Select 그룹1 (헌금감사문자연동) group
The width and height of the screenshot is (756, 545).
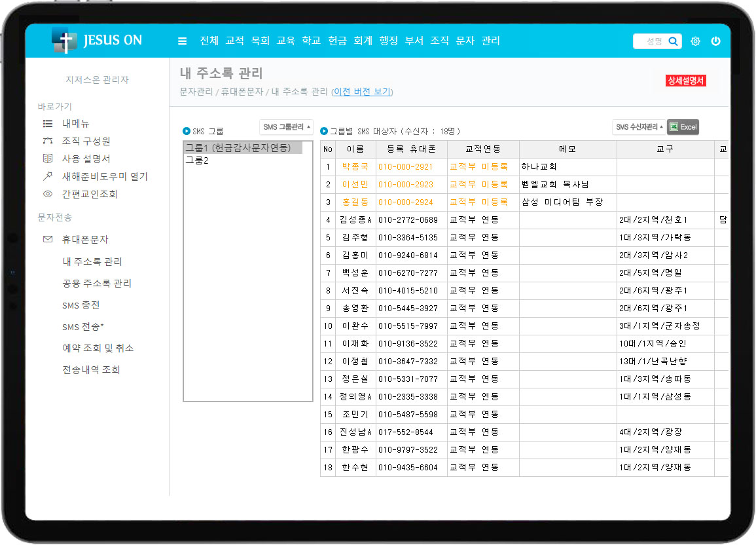point(238,148)
